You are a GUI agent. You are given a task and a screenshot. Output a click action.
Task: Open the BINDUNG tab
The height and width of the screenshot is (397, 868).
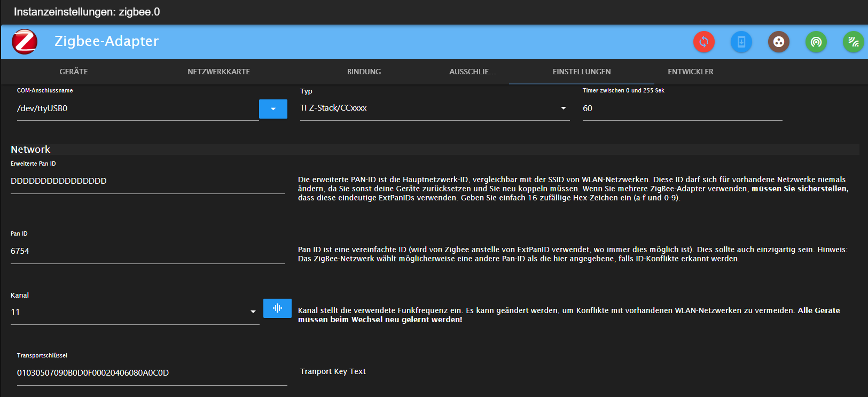click(x=364, y=72)
